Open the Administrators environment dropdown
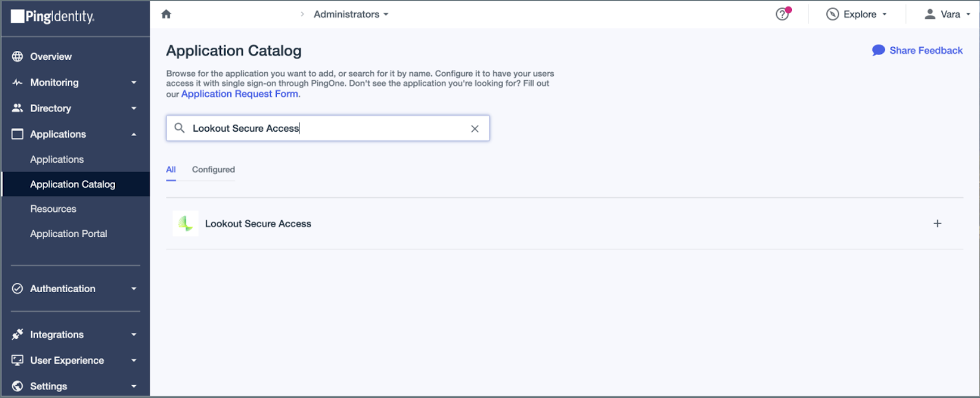 tap(351, 14)
